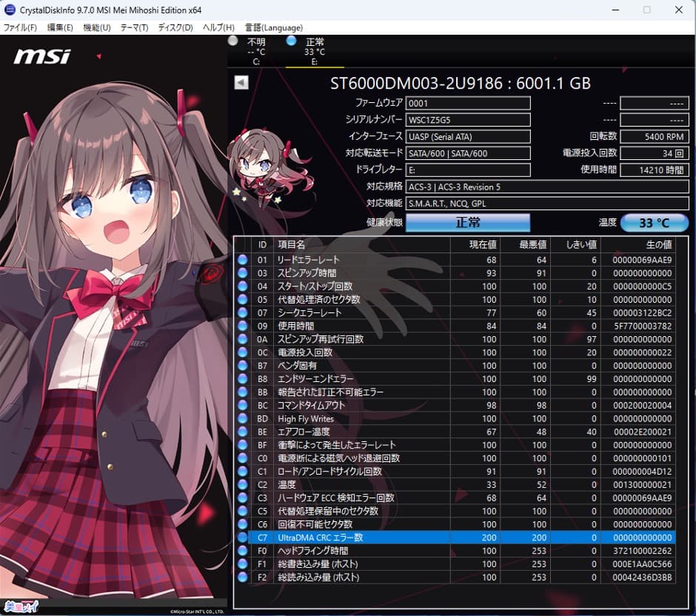Click the 33°C temperature button
This screenshot has height=616, width=696.
point(655,222)
